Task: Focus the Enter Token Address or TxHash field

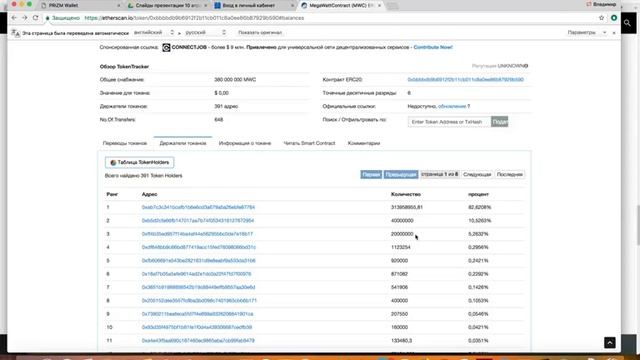Action: tap(449, 122)
